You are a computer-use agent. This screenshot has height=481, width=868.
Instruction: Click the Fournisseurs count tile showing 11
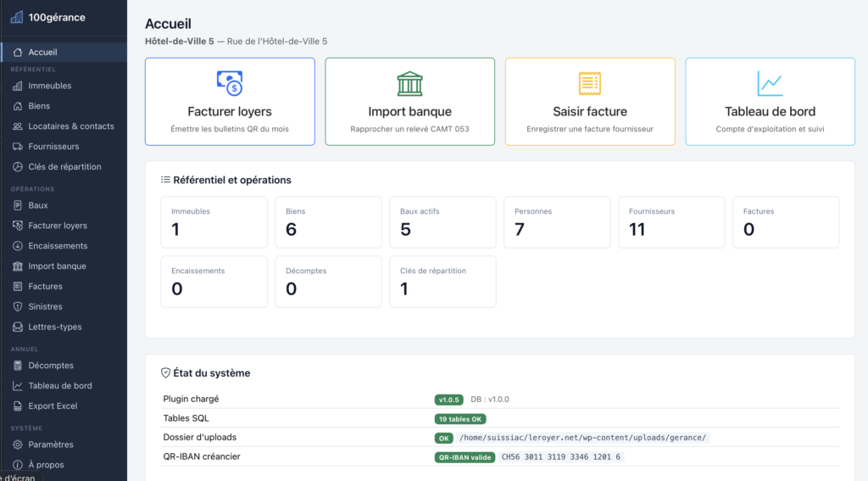(671, 222)
